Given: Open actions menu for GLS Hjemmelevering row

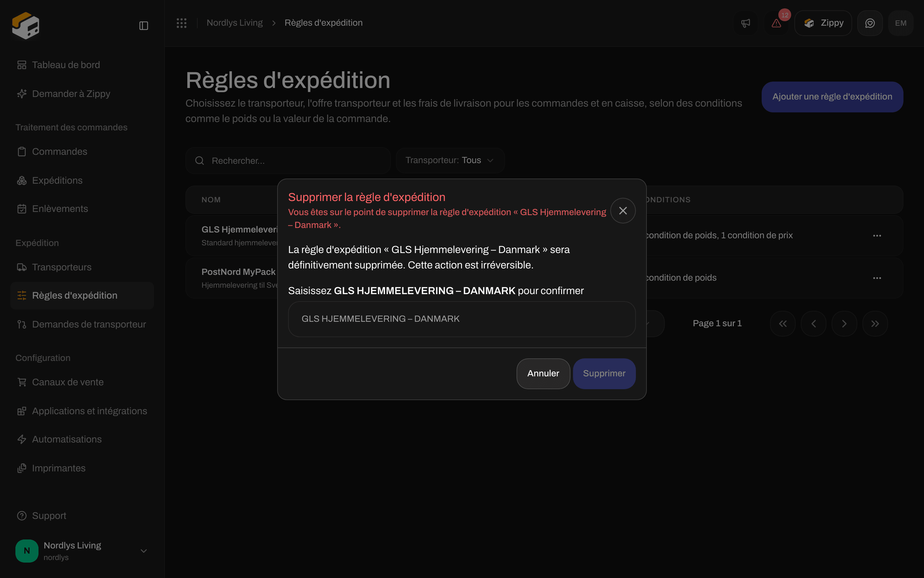Looking at the screenshot, I should point(877,235).
